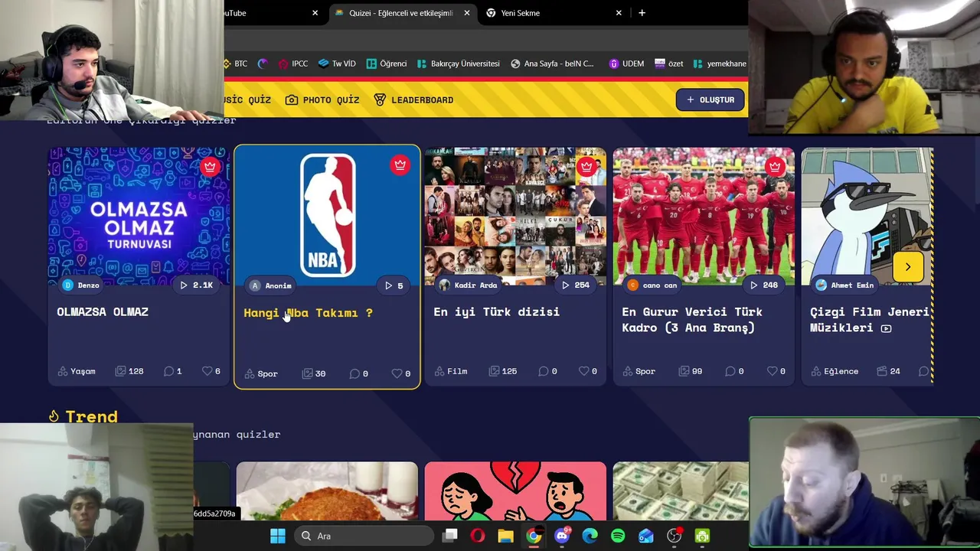This screenshot has height=551, width=980.
Task: Like En Gurur Verici Kadro heart icon
Action: click(772, 371)
